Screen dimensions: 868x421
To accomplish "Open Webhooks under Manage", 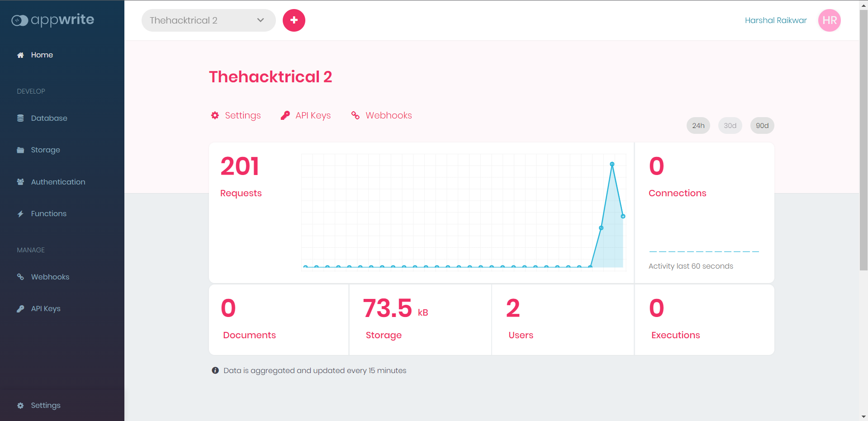I will click(50, 277).
